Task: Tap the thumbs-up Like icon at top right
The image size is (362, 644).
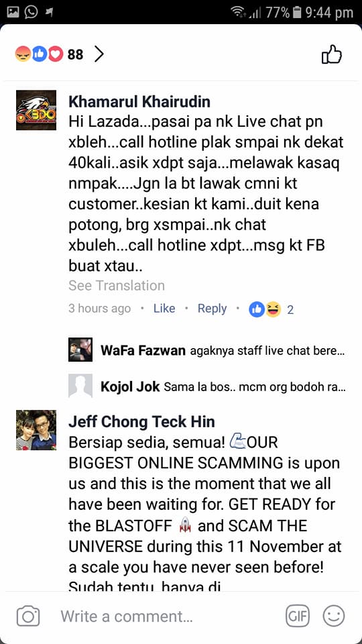Action: (x=332, y=54)
